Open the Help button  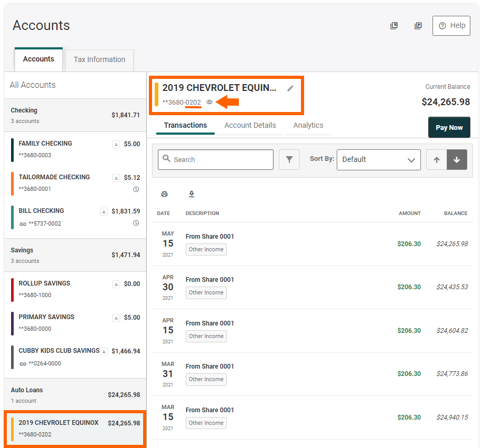(451, 26)
